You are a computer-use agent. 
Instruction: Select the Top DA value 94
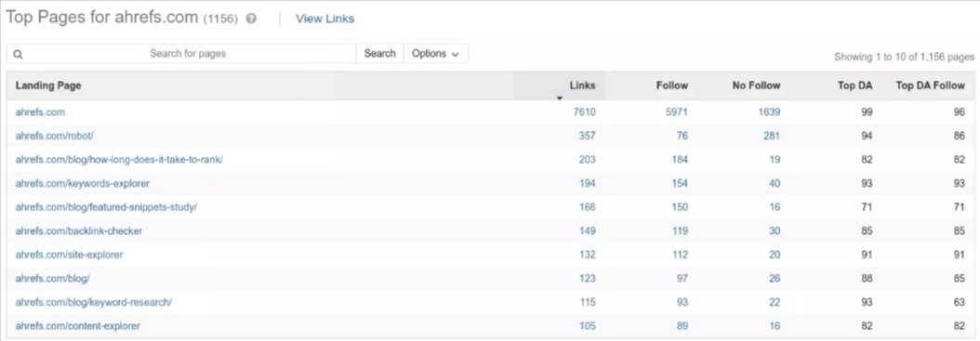pyautogui.click(x=867, y=137)
